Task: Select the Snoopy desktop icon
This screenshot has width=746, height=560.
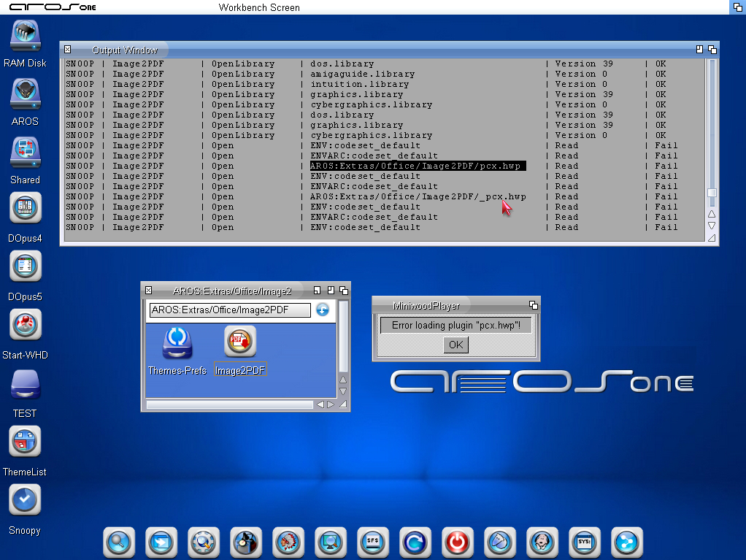Action: click(25, 500)
